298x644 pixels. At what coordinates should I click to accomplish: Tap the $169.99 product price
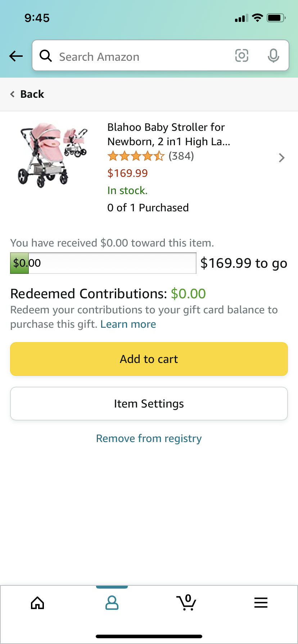click(x=127, y=173)
